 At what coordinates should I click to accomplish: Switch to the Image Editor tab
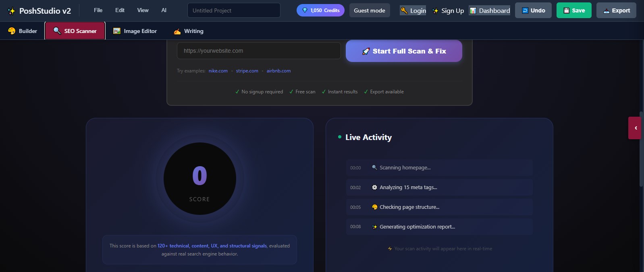tap(135, 31)
